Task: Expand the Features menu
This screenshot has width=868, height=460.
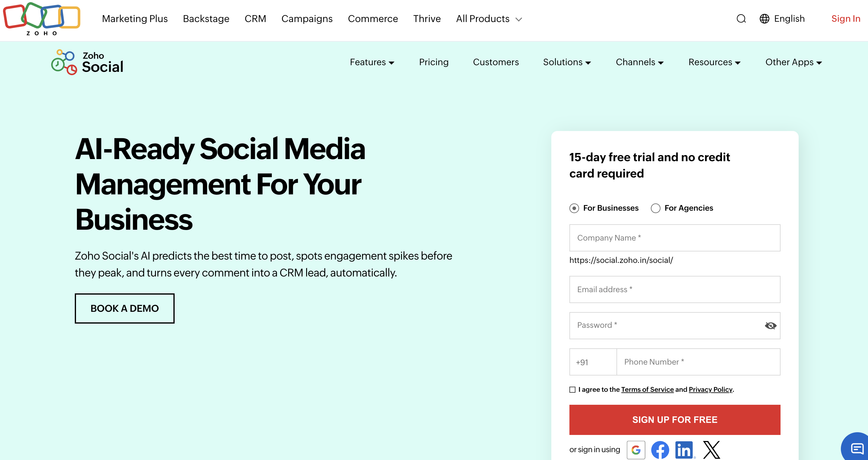Action: point(372,62)
